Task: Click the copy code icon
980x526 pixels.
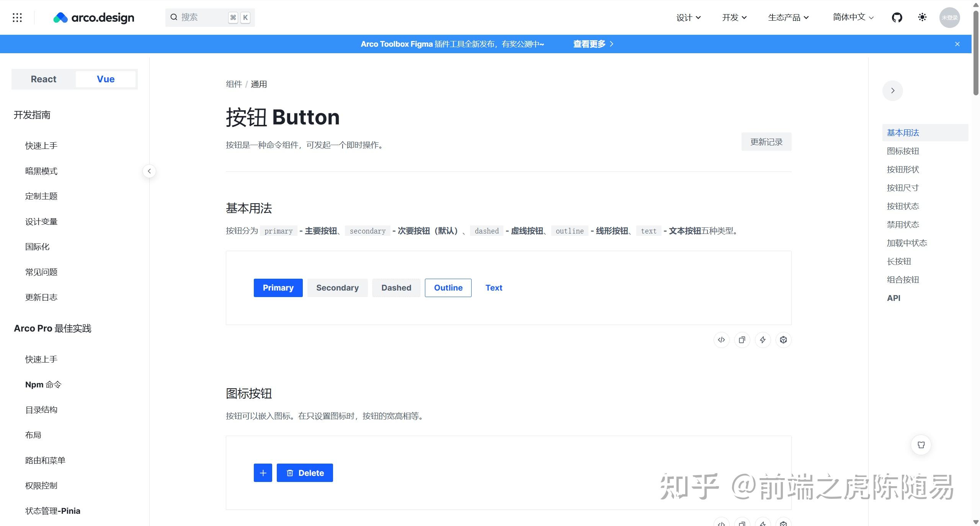Action: pyautogui.click(x=742, y=340)
